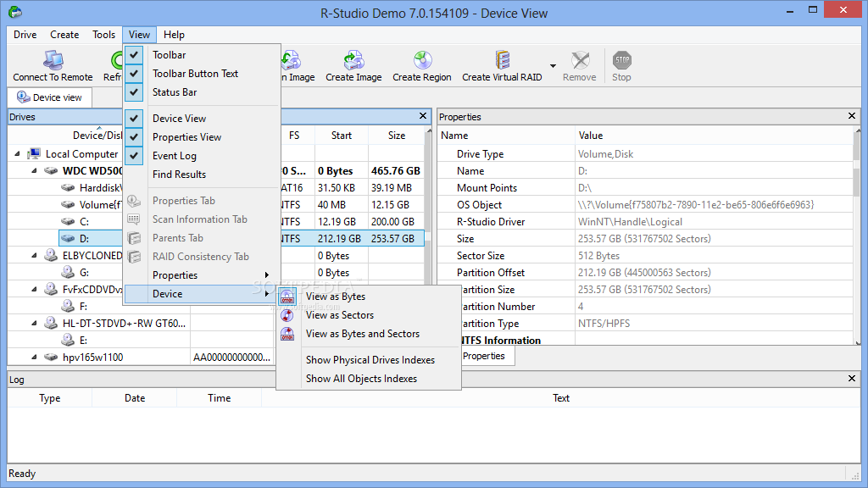Screen dimensions: 868x488
Task: Click drive icon next to D:
Action: point(68,238)
